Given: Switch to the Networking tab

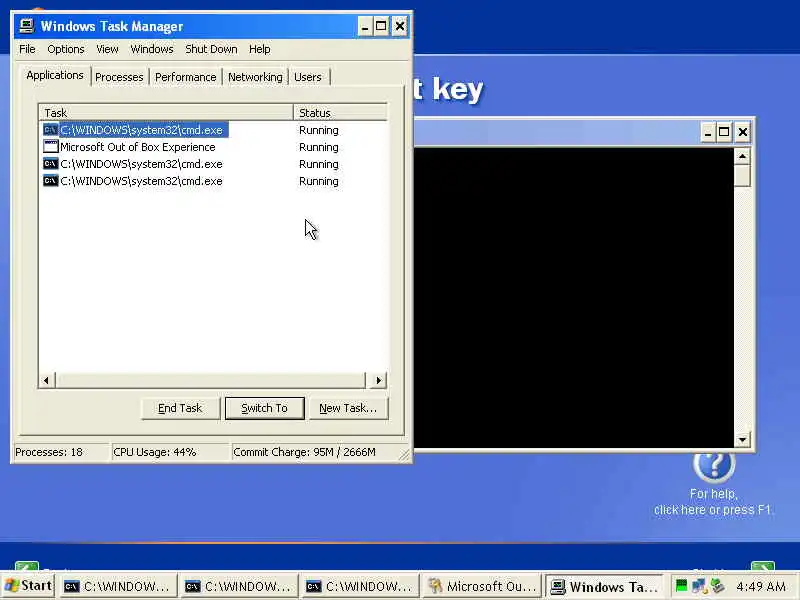Looking at the screenshot, I should (x=255, y=77).
